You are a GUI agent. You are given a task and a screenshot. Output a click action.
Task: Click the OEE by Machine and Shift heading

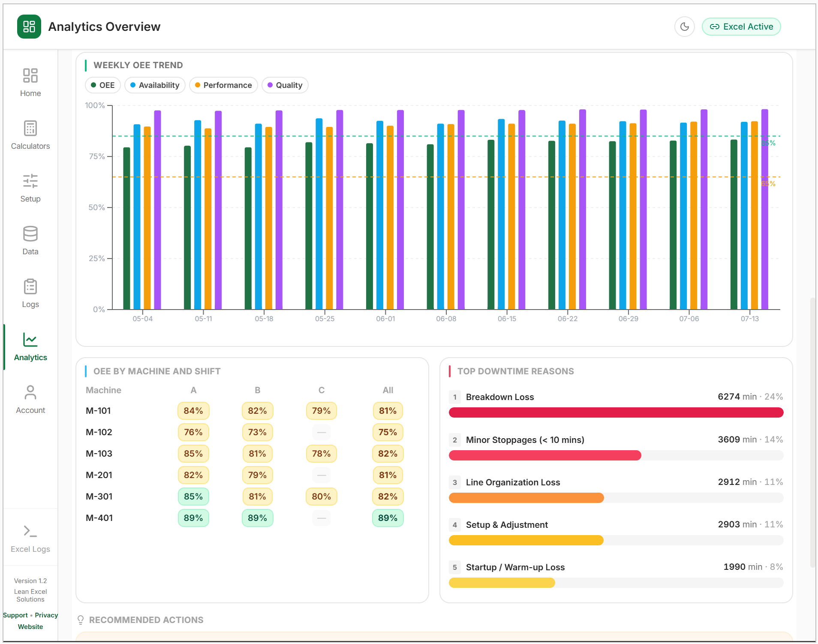point(157,371)
